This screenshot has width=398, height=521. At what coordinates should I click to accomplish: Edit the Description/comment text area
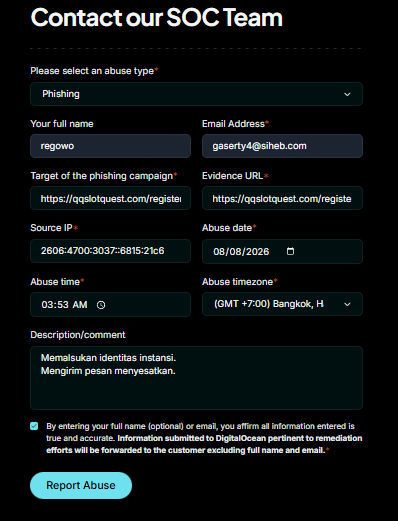[x=196, y=378]
